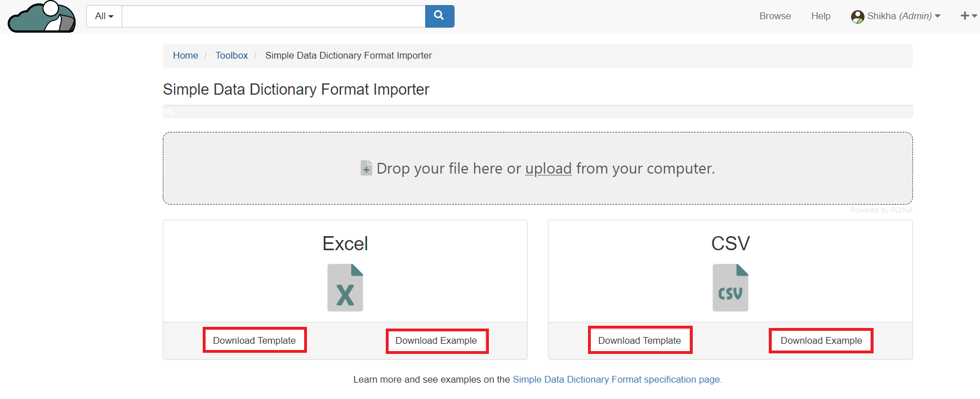
Task: Open the Simple Data Dictionary Format specification page
Action: (617, 380)
